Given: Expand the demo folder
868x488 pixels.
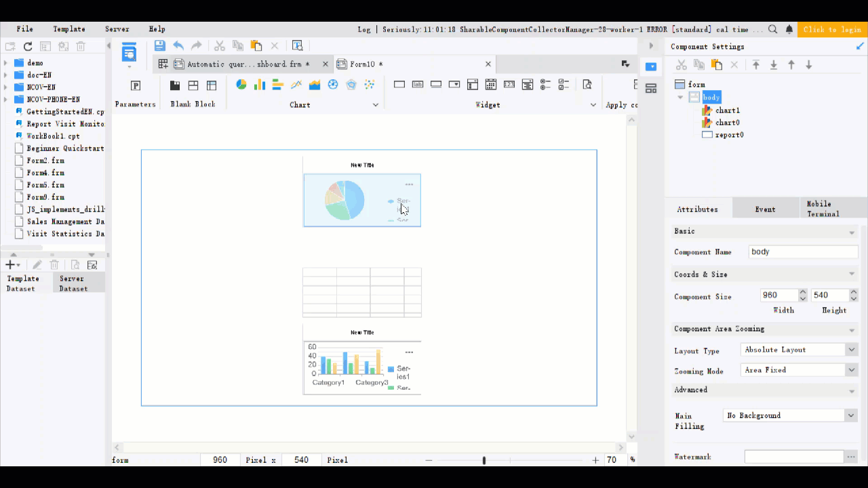Looking at the screenshot, I should point(5,63).
